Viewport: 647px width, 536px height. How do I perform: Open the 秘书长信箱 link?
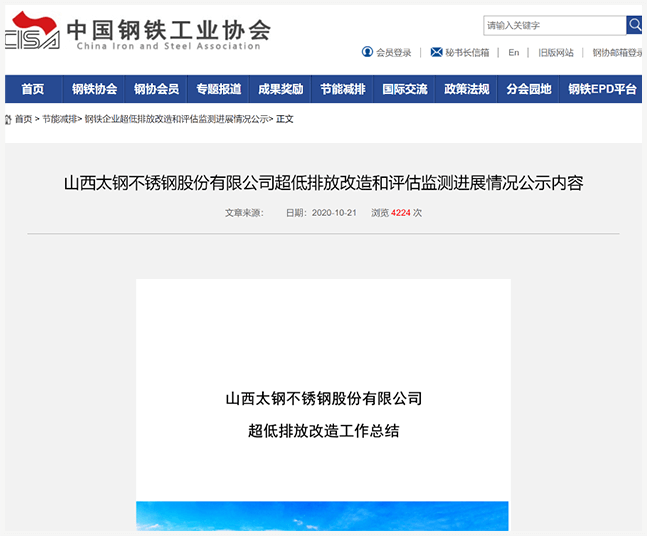click(467, 52)
